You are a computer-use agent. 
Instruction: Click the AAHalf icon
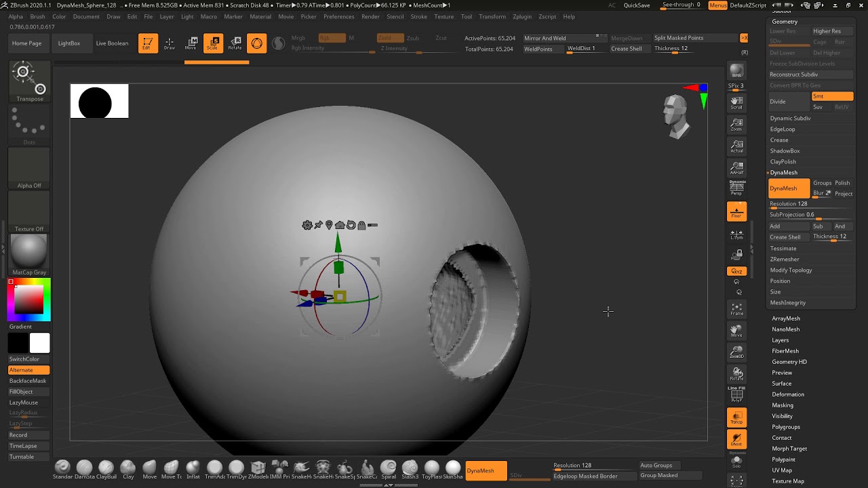pos(736,168)
